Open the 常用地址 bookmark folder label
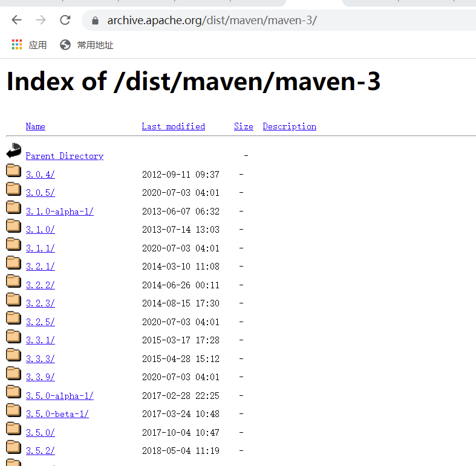 click(96, 45)
